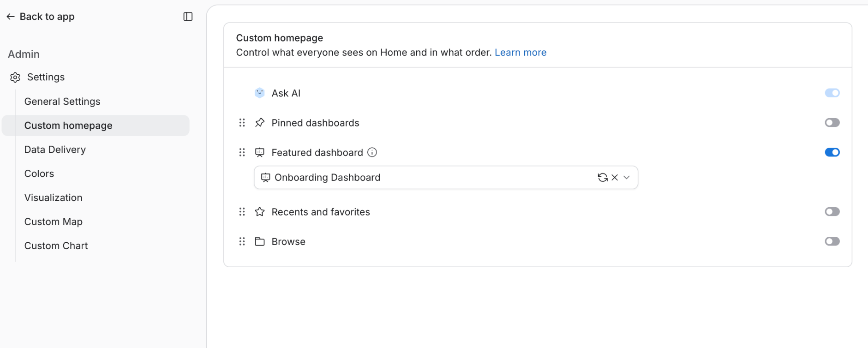Toggle the Ask AI switch

coord(832,93)
